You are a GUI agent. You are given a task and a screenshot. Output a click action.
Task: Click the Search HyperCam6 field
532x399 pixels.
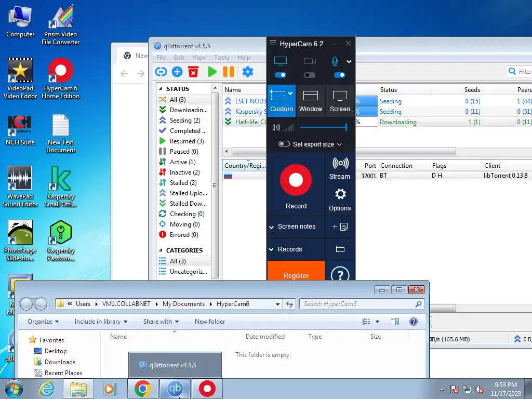tap(362, 304)
